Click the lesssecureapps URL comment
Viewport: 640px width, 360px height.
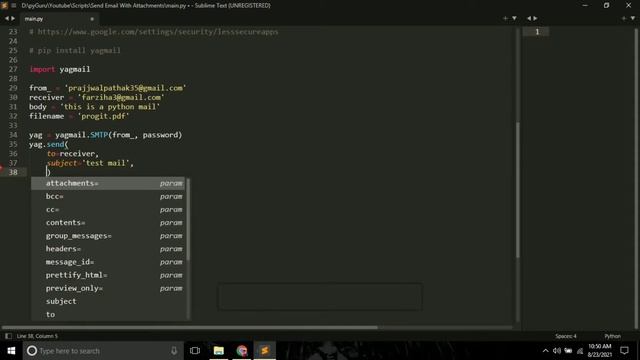pyautogui.click(x=154, y=31)
